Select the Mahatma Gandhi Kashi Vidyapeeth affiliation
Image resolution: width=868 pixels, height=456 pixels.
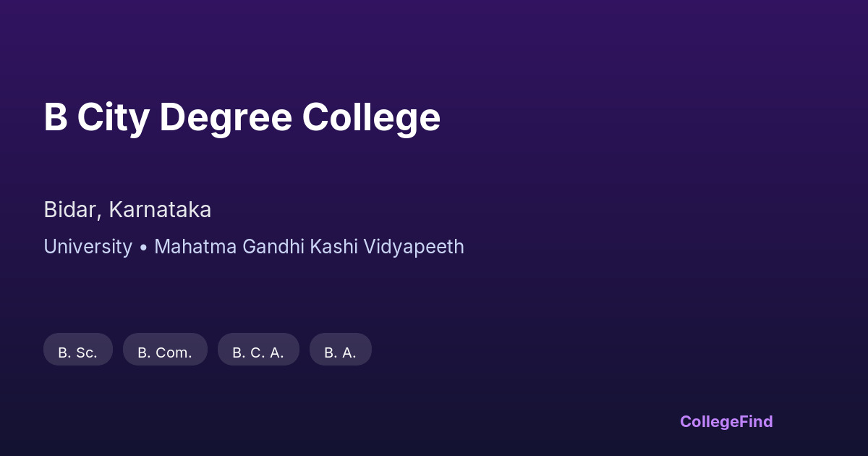pos(309,247)
